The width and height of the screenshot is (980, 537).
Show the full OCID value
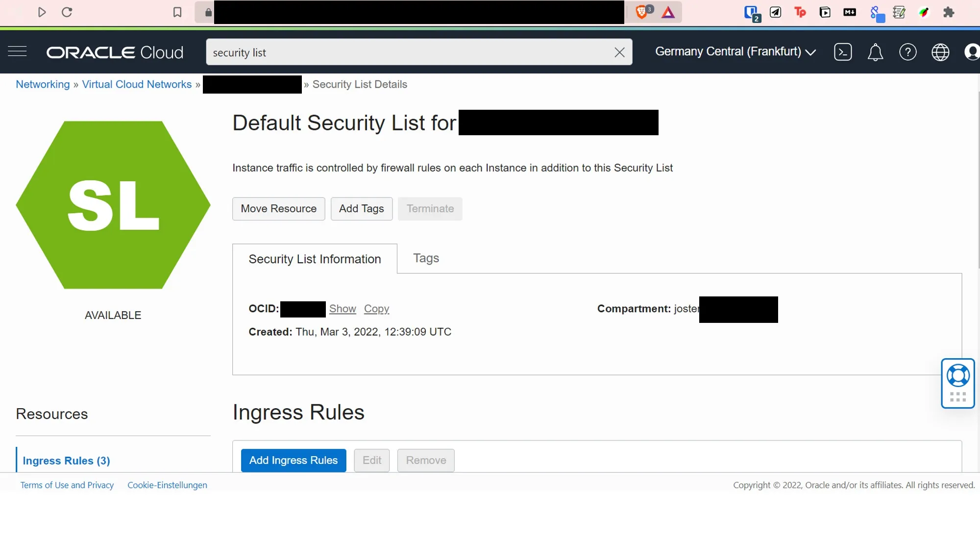tap(343, 309)
